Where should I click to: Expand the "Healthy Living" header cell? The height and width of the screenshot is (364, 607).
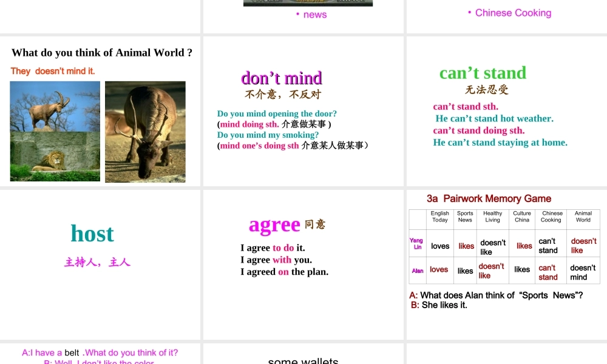tap(492, 216)
